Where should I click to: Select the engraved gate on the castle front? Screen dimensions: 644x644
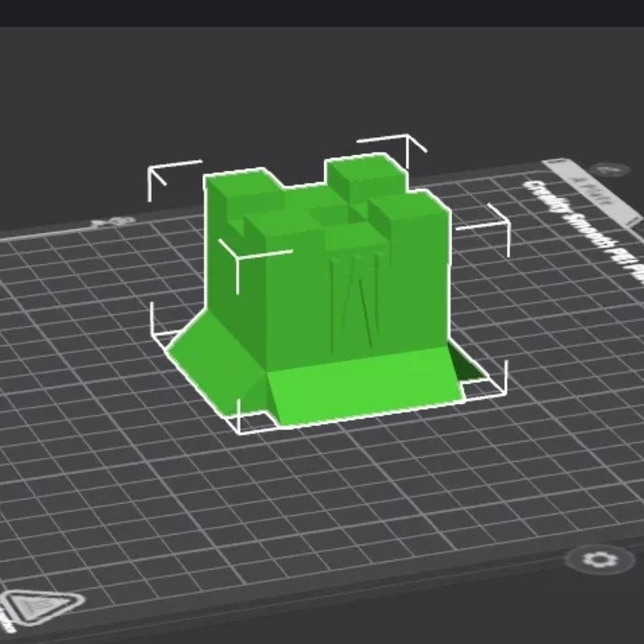(x=355, y=302)
